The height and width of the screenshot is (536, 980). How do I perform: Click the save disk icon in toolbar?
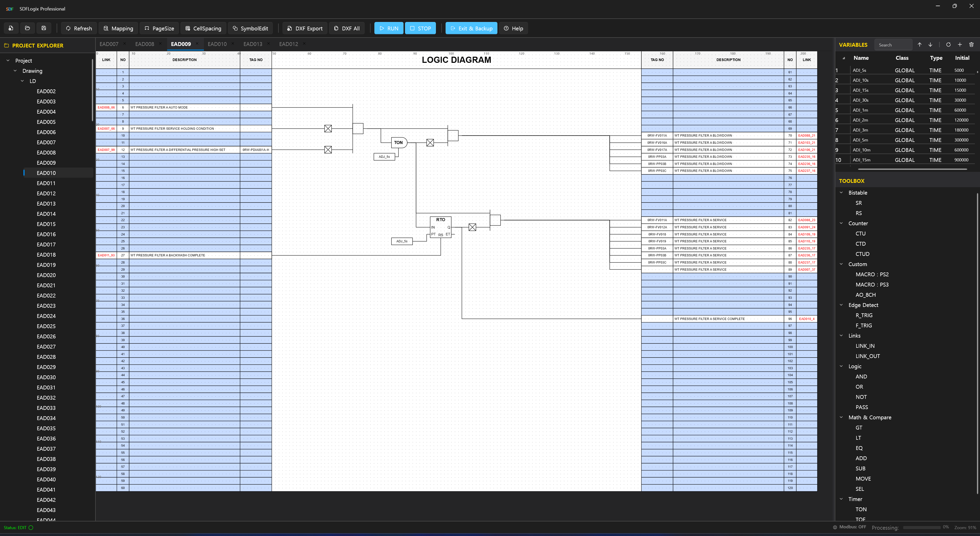pyautogui.click(x=44, y=28)
